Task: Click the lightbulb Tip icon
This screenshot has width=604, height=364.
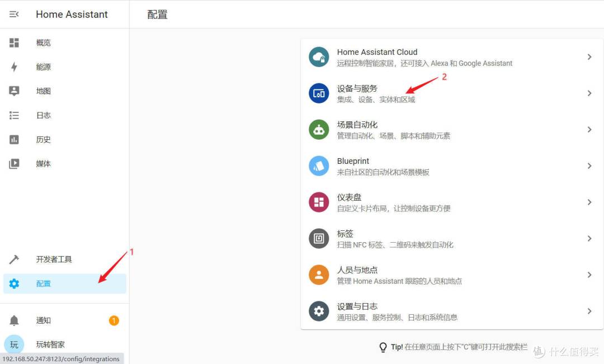Action: point(383,347)
